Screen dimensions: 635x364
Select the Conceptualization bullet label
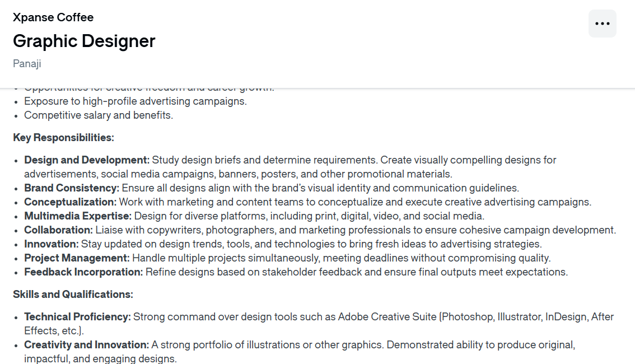[70, 202]
